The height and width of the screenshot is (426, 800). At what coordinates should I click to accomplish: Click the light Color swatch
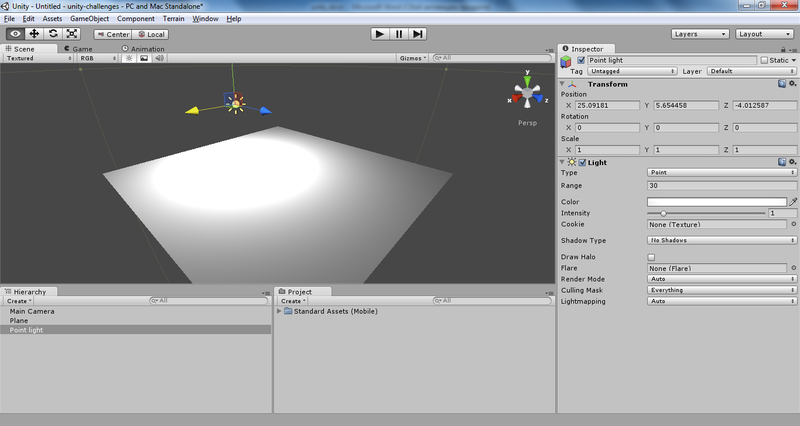[x=717, y=202]
